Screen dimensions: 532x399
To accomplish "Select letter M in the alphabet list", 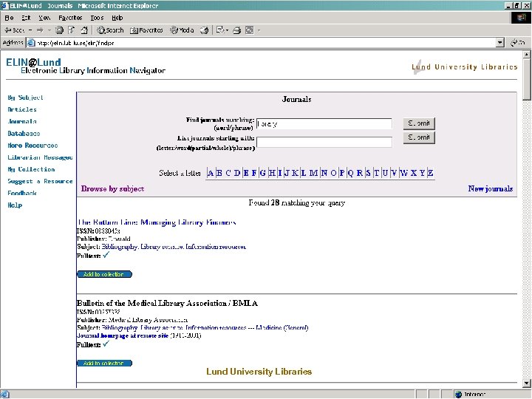I will (313, 173).
